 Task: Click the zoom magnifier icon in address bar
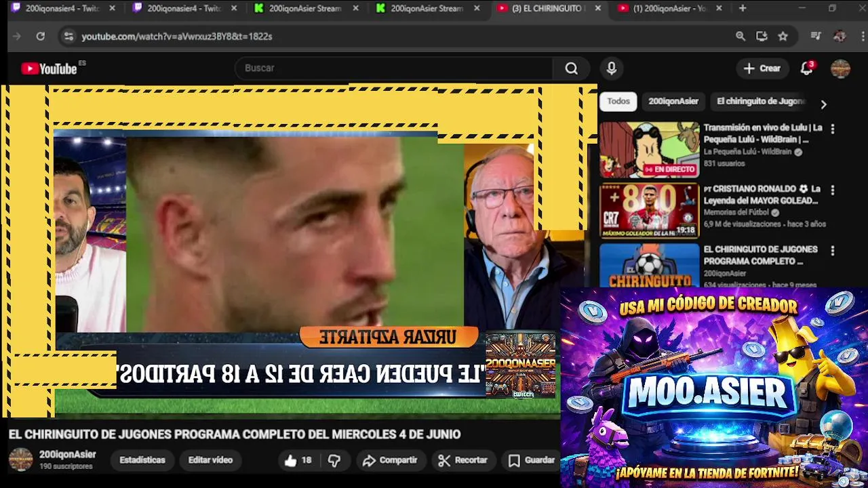[x=741, y=37]
